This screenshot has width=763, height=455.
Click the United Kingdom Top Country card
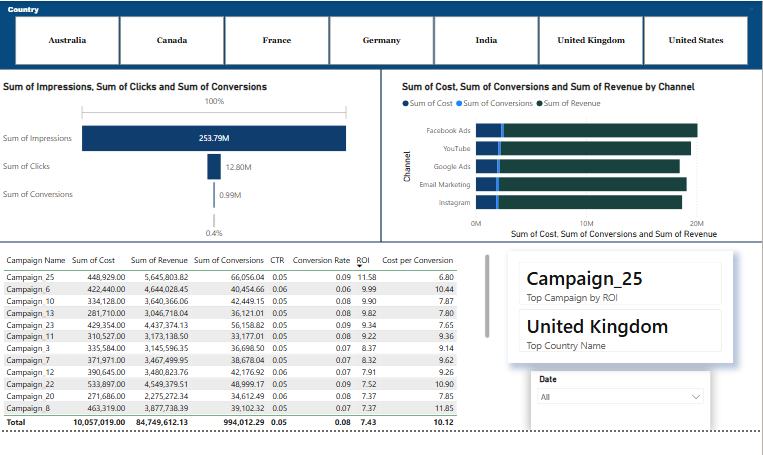tap(620, 331)
